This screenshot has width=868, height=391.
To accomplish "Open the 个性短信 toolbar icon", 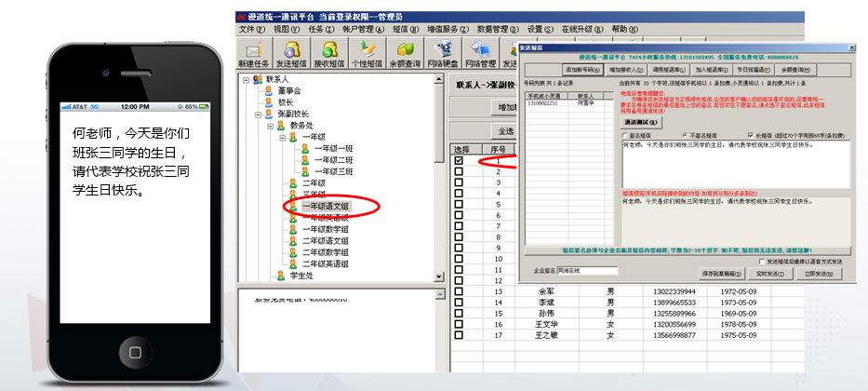I will coord(367,53).
